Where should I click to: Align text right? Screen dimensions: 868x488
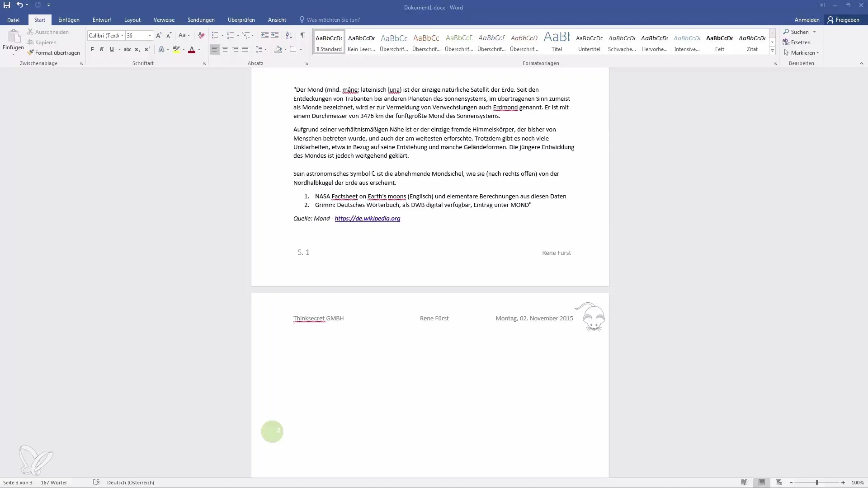click(235, 49)
